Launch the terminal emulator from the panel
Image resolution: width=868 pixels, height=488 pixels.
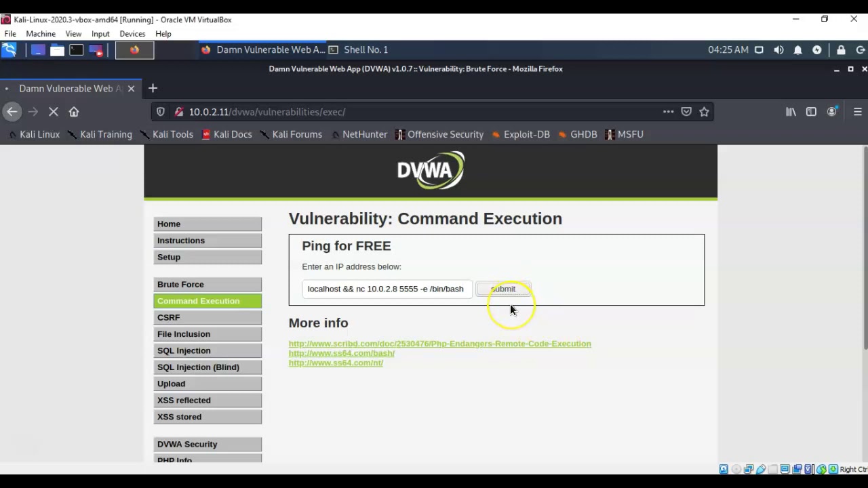pyautogui.click(x=76, y=49)
